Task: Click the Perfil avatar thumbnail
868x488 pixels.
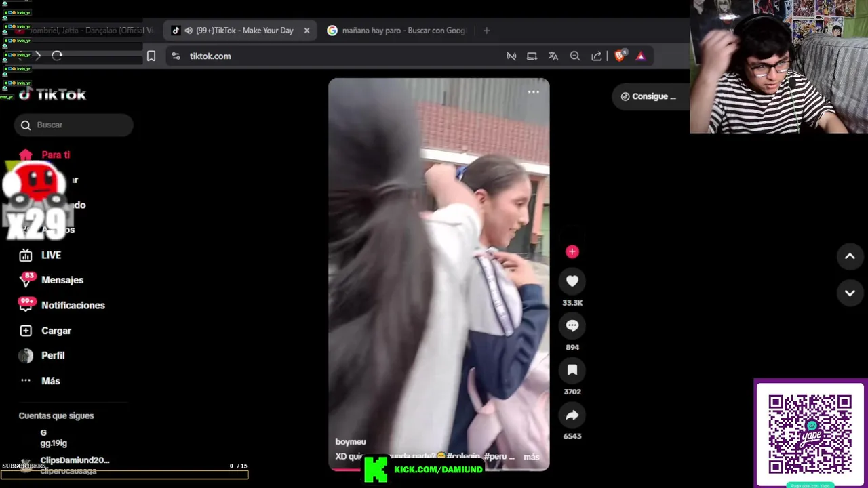Action: pos(26,356)
